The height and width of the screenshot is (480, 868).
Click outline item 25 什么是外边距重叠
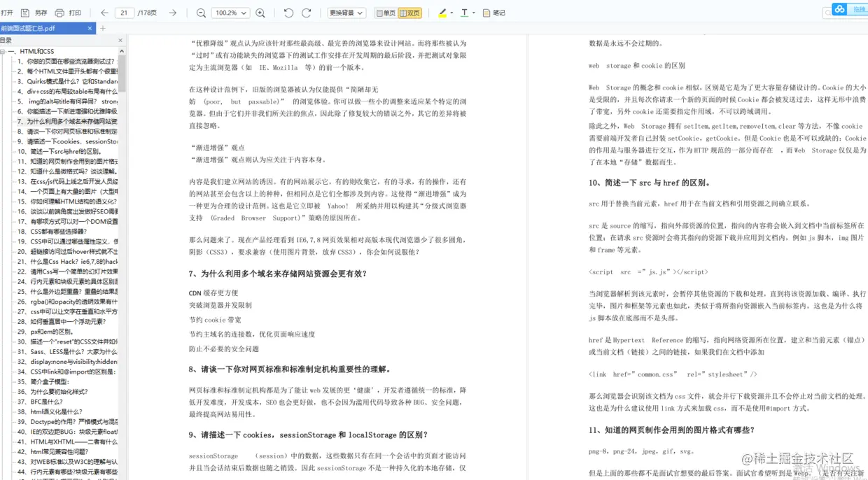pos(67,291)
